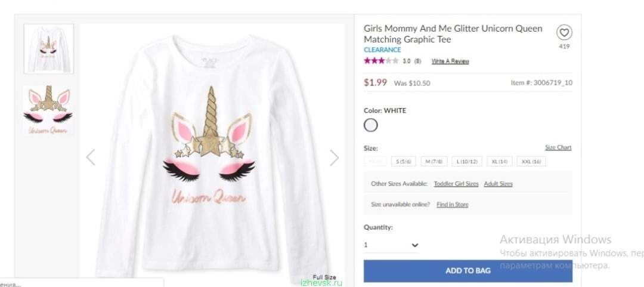Image resolution: width=644 pixels, height=287 pixels.
Task: Open Write A Review link
Action: [x=450, y=61]
